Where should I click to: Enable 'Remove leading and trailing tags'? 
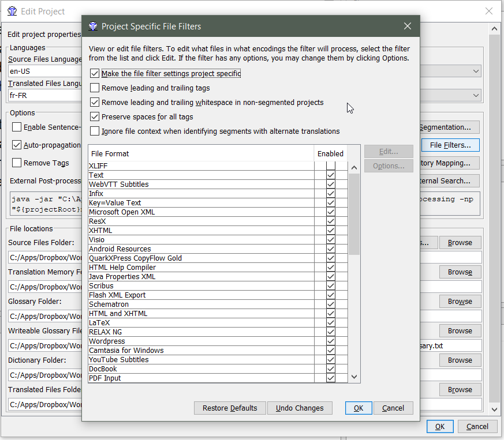95,88
